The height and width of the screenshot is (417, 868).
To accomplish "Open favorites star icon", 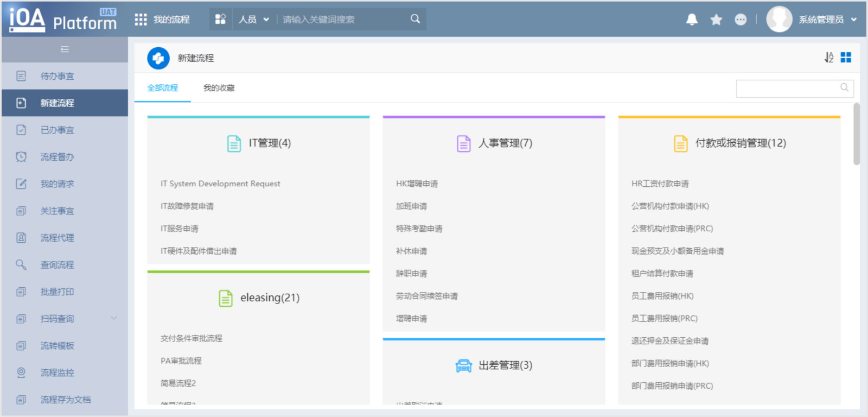I will pyautogui.click(x=716, y=20).
